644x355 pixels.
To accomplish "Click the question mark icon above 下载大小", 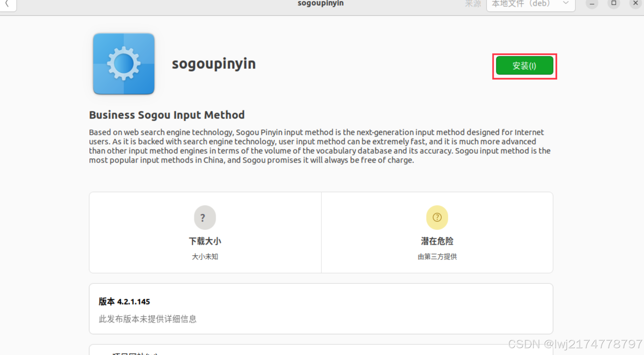I will pos(205,217).
